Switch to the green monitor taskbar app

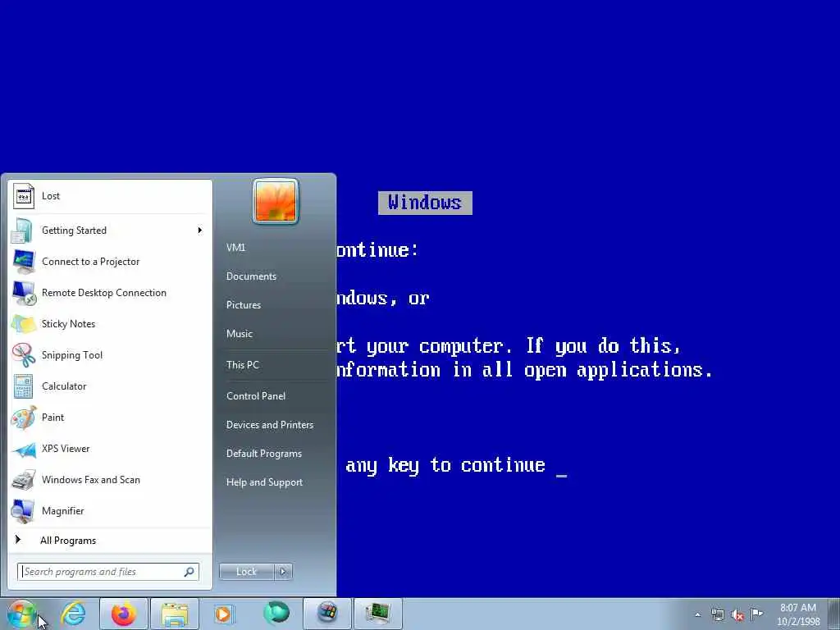pyautogui.click(x=377, y=614)
